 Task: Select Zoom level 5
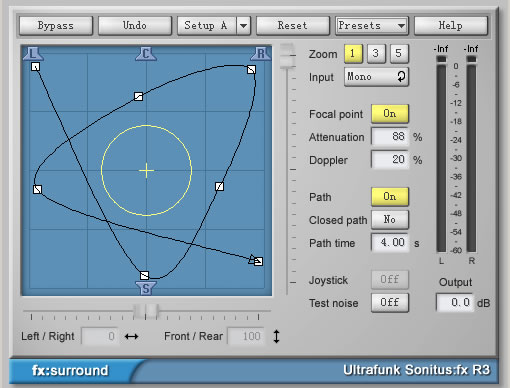coord(399,53)
